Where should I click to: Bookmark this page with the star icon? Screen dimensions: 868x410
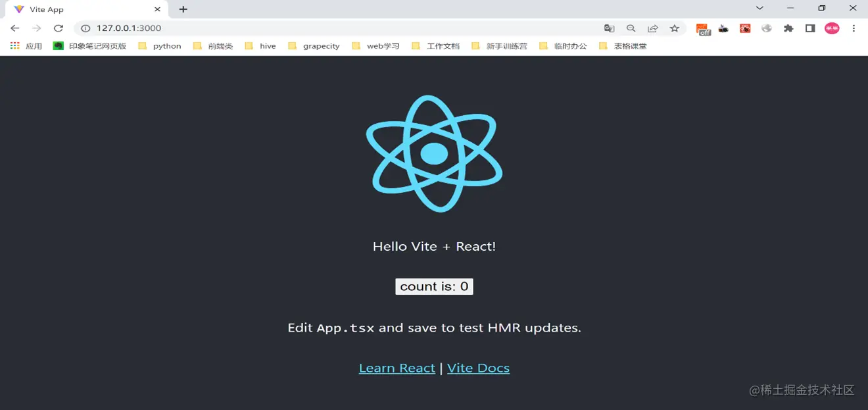[675, 28]
